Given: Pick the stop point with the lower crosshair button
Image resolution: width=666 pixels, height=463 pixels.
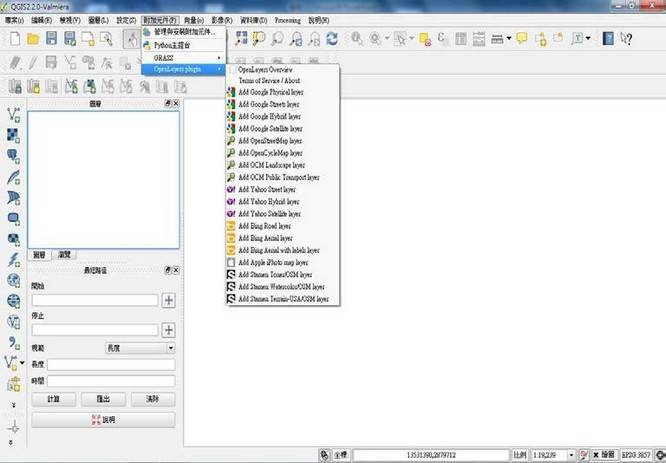Looking at the screenshot, I should tap(169, 330).
